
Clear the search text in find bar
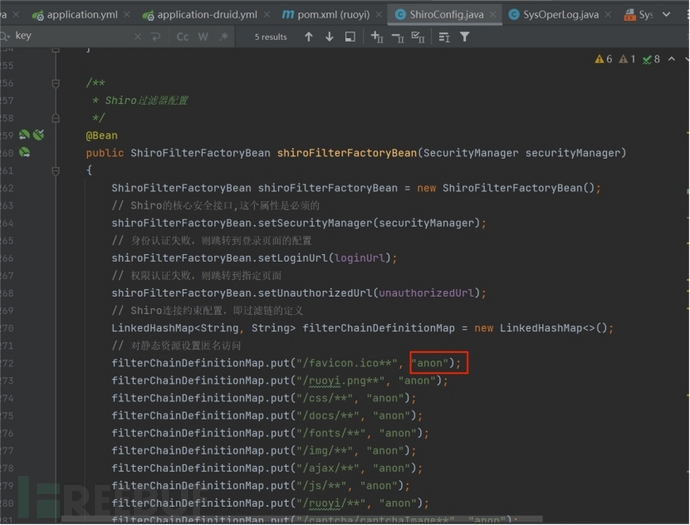138,37
